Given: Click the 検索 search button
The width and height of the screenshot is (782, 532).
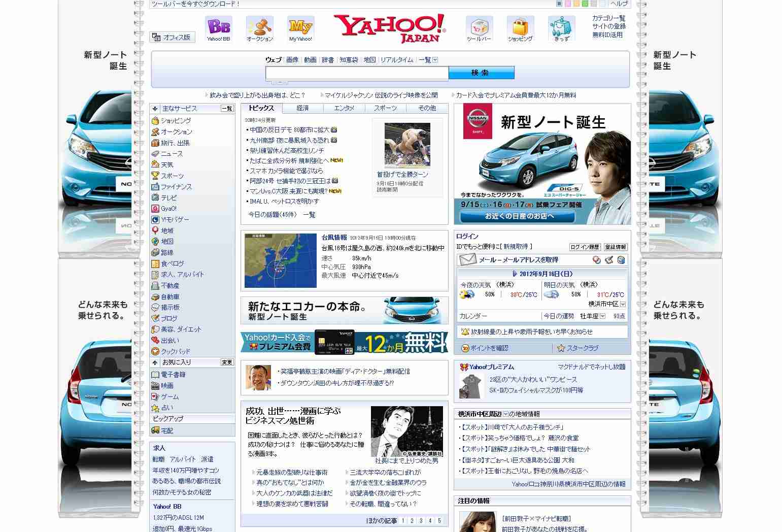Looking at the screenshot, I should point(481,73).
